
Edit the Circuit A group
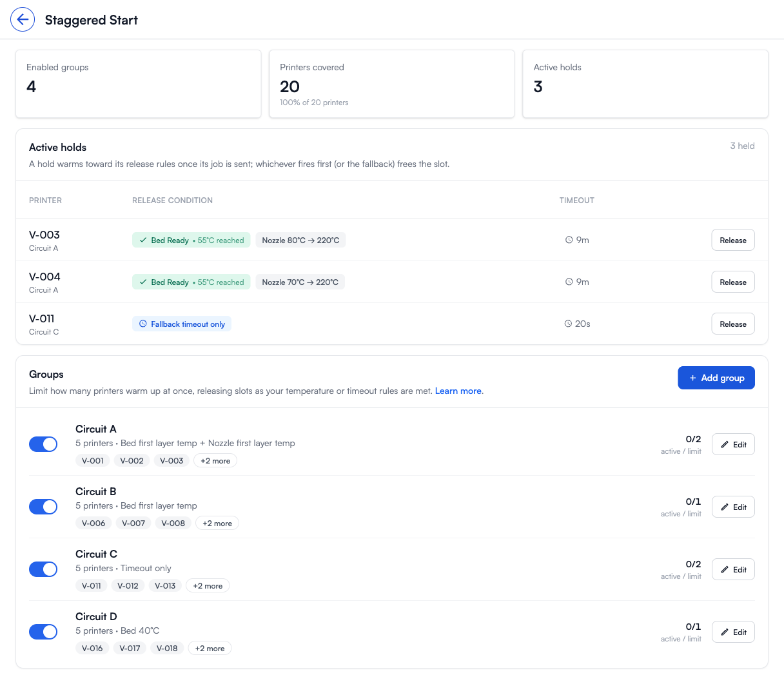click(x=733, y=444)
